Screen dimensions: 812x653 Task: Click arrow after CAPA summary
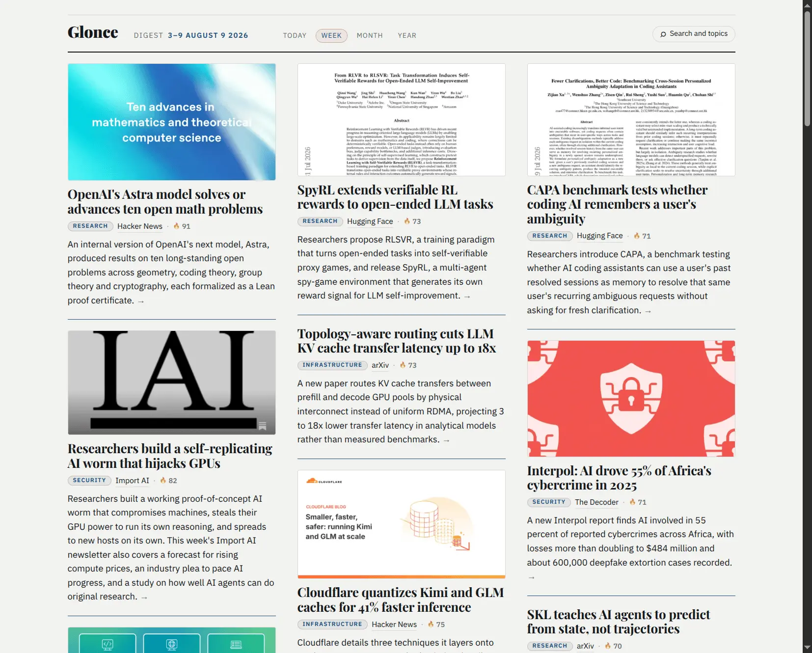pos(648,311)
